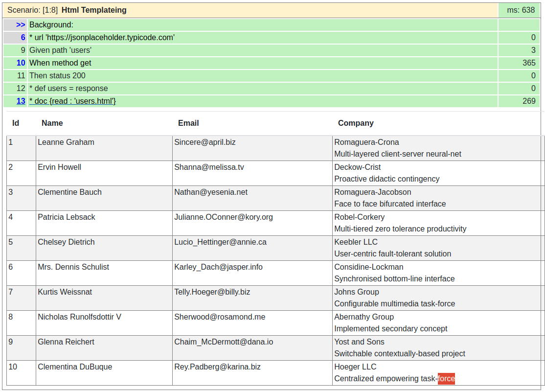This screenshot has width=545, height=392.
Task: Expand the >> Background section marker
Action: click(x=21, y=24)
